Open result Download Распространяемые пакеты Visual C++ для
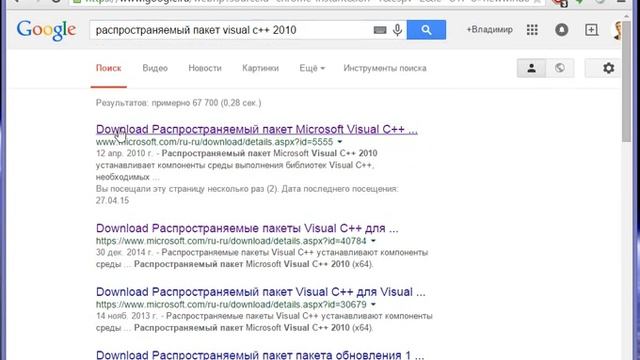 tap(247, 228)
